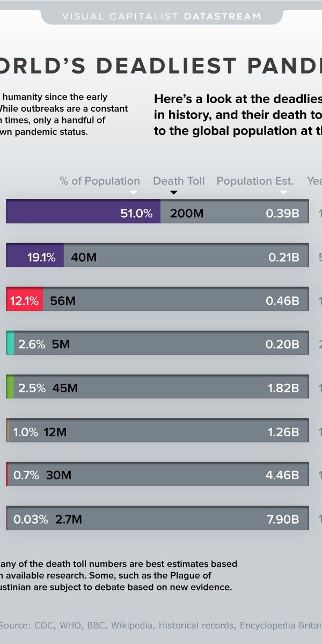Click the Population Est. column header
Viewport: 322px width, 644px height.
[x=255, y=181]
